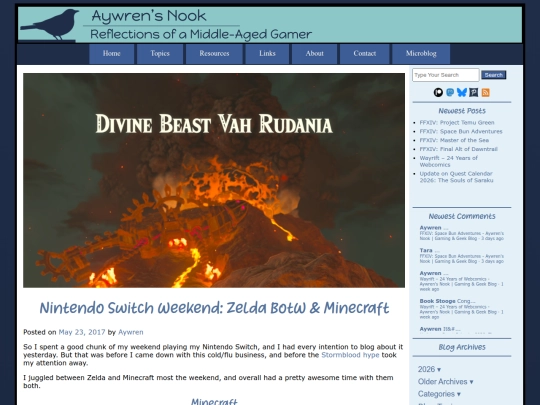
Task: Open the FFXIV: Project Temu Green post
Action: tap(457, 123)
